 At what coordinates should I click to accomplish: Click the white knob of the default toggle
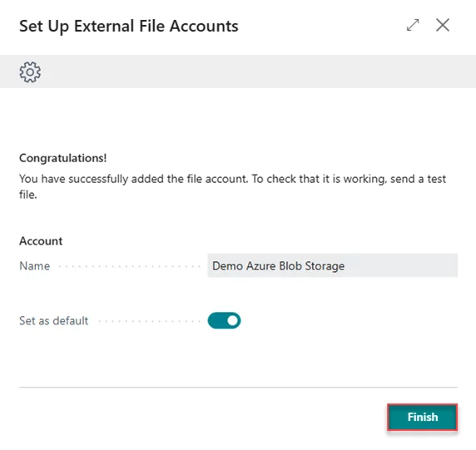tap(232, 321)
